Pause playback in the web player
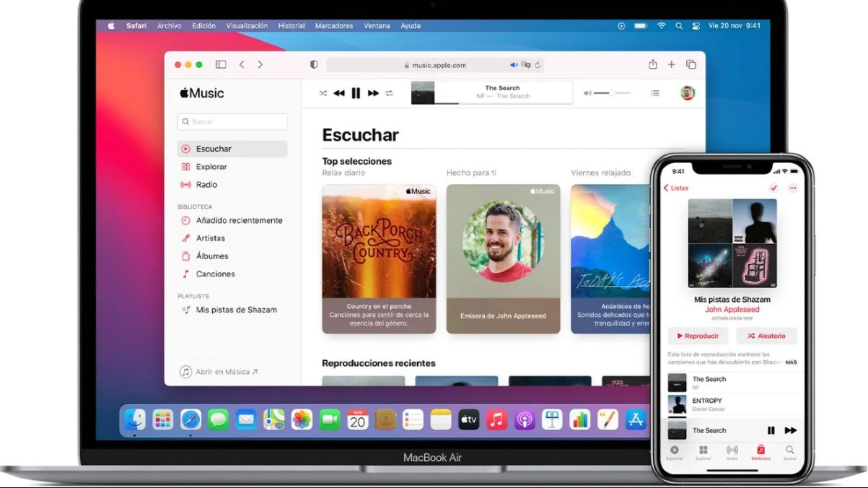Image resolution: width=868 pixels, height=488 pixels. coord(356,93)
